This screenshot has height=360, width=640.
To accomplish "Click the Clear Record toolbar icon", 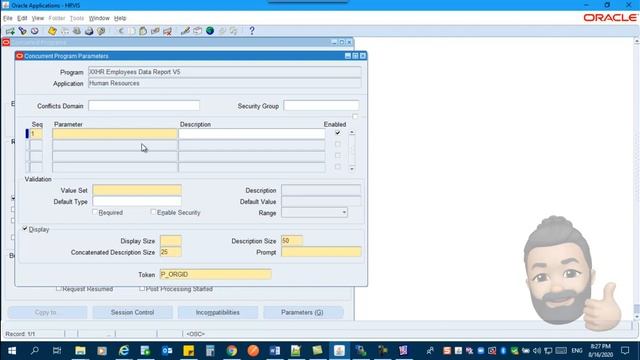I will [155, 31].
